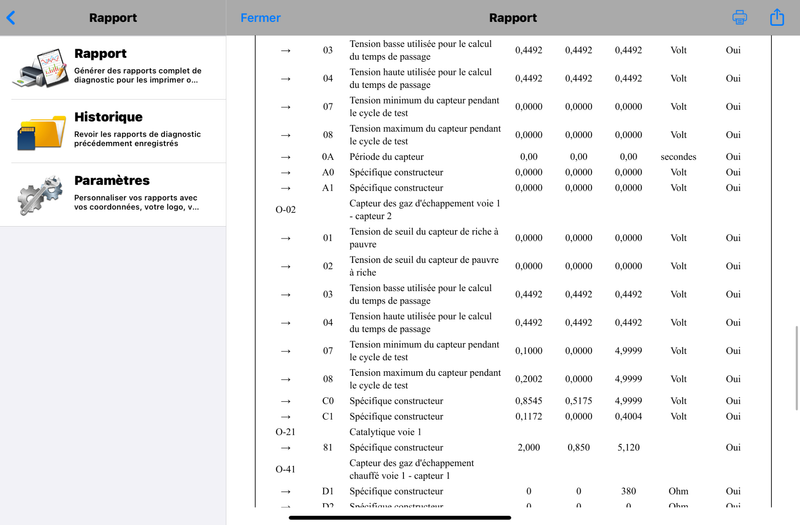Click the value 0,1000 in O-02 row 07
The width and height of the screenshot is (800, 525).
point(528,351)
